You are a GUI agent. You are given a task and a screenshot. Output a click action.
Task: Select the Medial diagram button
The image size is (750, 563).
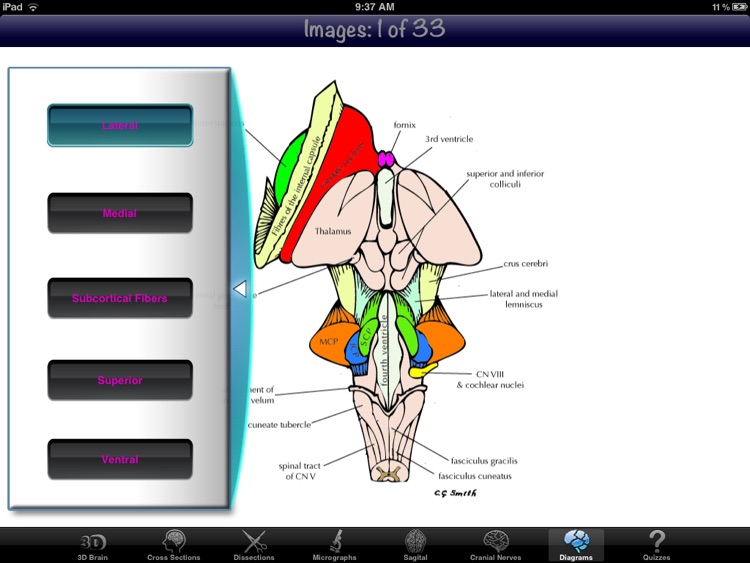pos(120,213)
